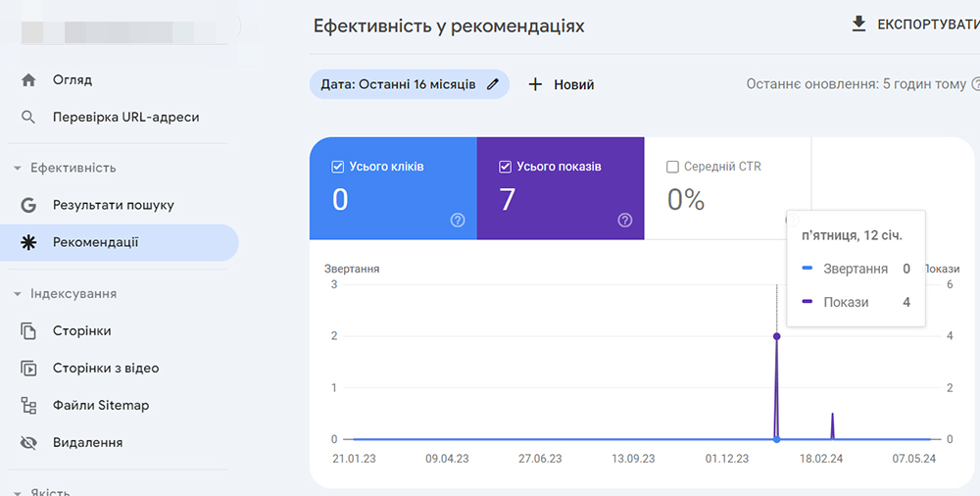980x496 pixels.
Task: Click the Google G icon for Результати пошуку
Action: 28,205
